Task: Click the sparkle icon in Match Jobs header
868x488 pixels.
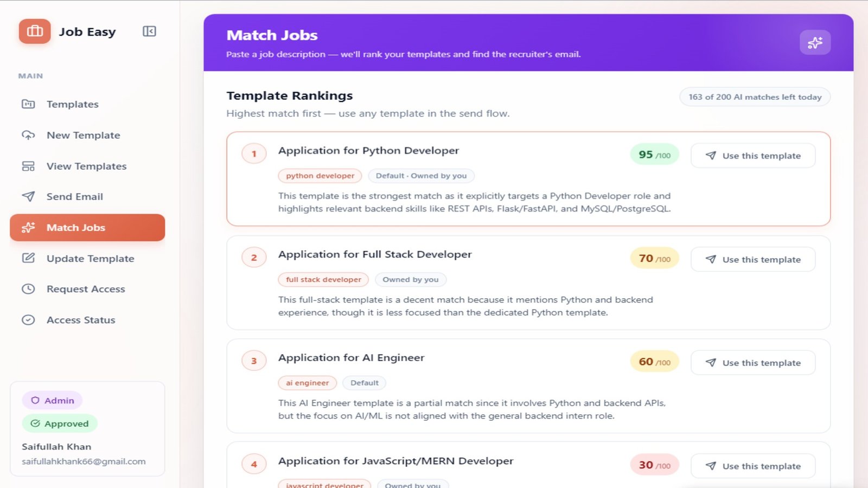Action: click(815, 42)
